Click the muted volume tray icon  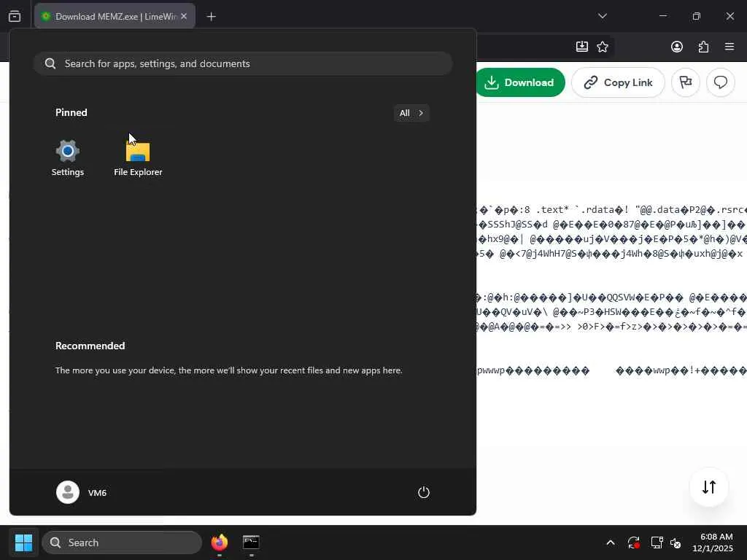click(676, 542)
